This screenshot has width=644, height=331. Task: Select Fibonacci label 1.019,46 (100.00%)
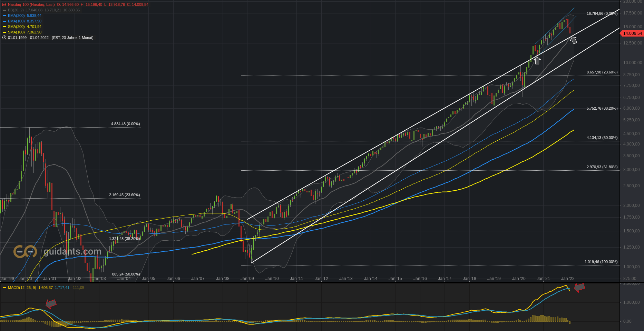601,262
